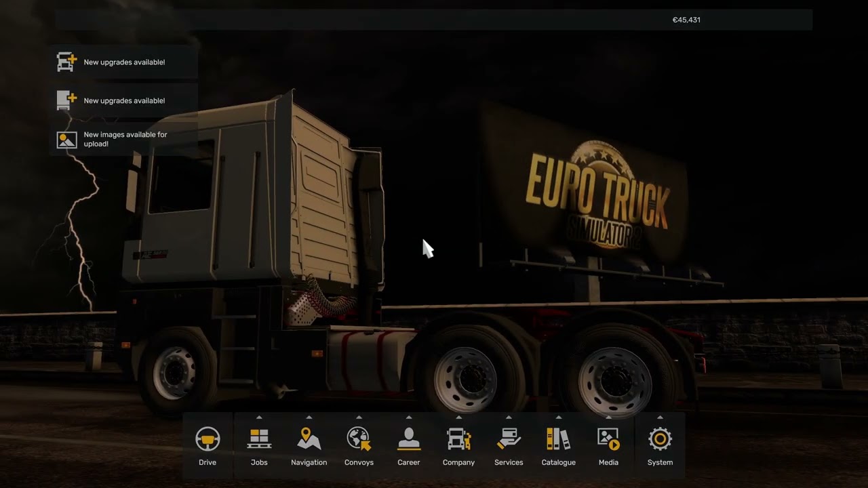Expand the arrow above Convoys
The height and width of the screenshot is (488, 868).
359,418
